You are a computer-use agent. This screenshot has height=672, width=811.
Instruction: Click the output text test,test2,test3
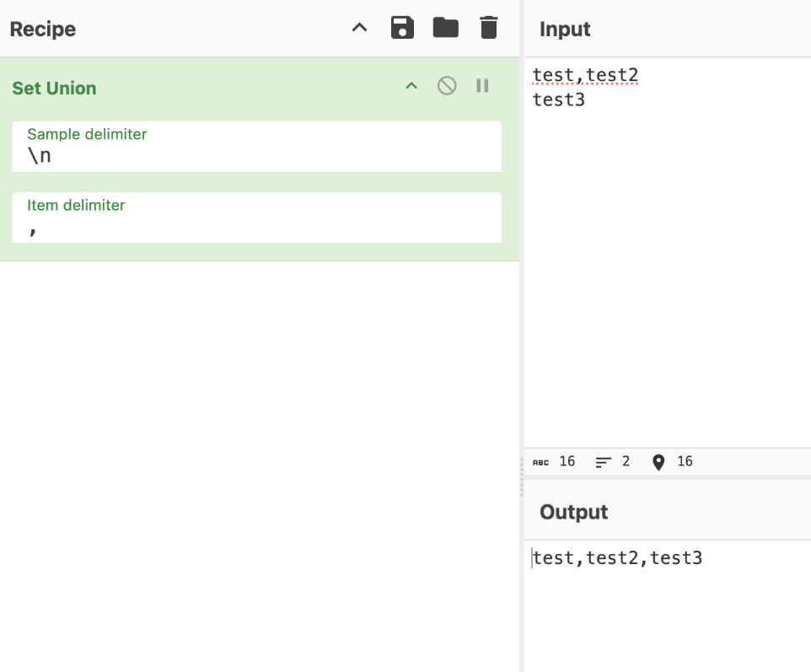click(618, 557)
